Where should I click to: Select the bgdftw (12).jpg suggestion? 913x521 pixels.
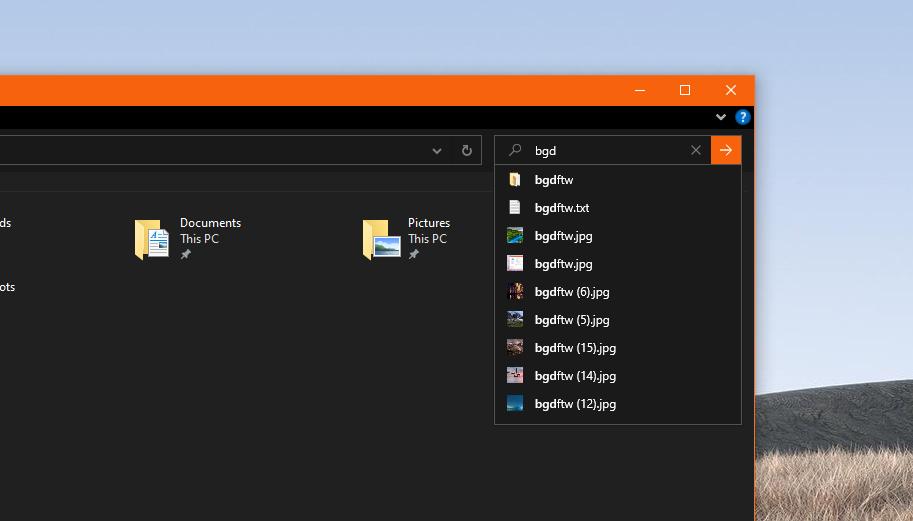[x=618, y=403]
